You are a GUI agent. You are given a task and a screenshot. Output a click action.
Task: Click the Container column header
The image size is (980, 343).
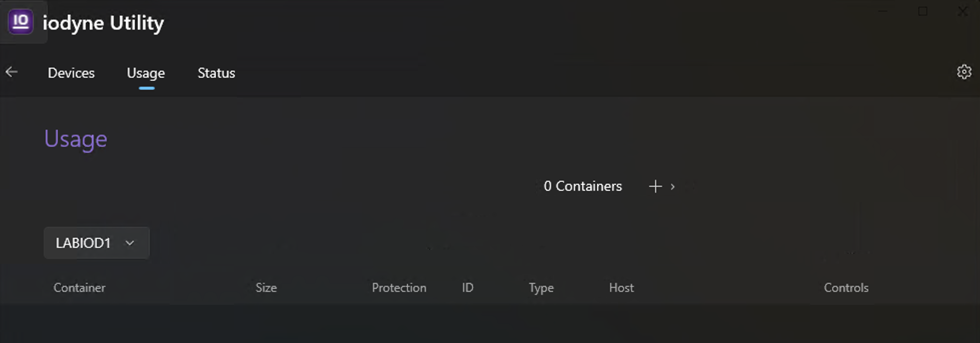click(x=80, y=288)
